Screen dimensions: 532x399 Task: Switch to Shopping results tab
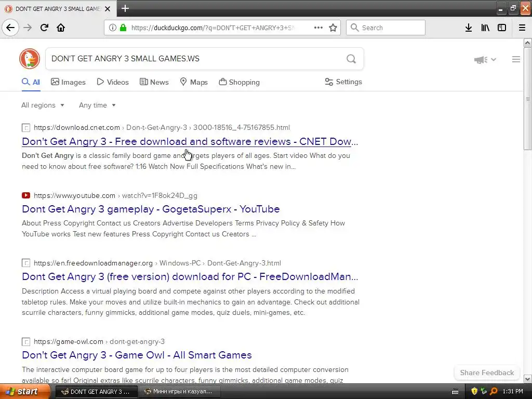click(x=239, y=82)
